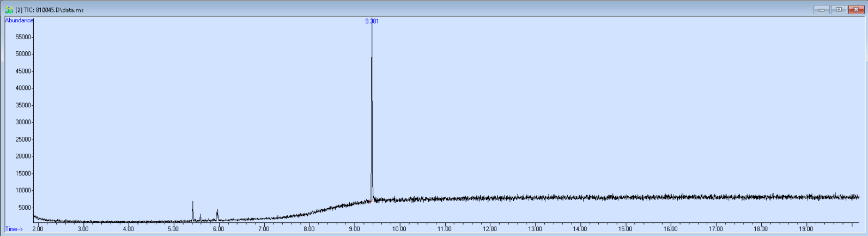Click the 13.00 time axis label
The height and width of the screenshot is (236, 868).
[535, 229]
